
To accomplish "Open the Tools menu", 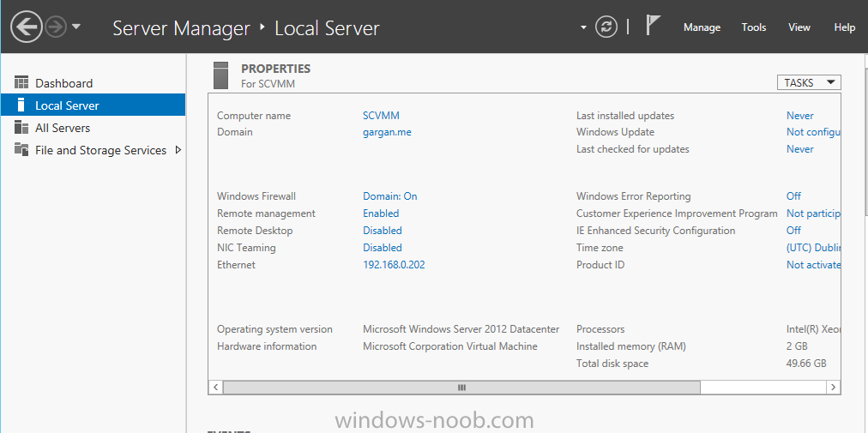I will click(x=754, y=27).
